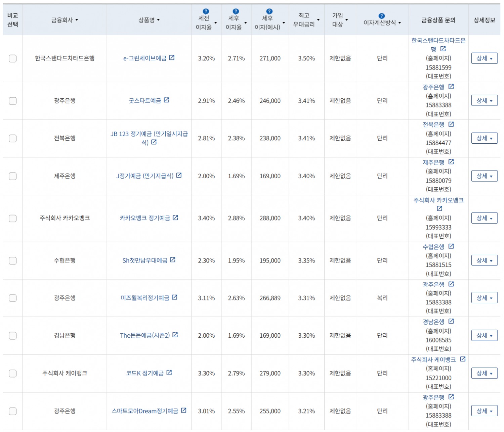504x432 pixels.
Task: Click homepage icon for 한국스탠다드차타드은행 inquiry
Action: coord(443,49)
